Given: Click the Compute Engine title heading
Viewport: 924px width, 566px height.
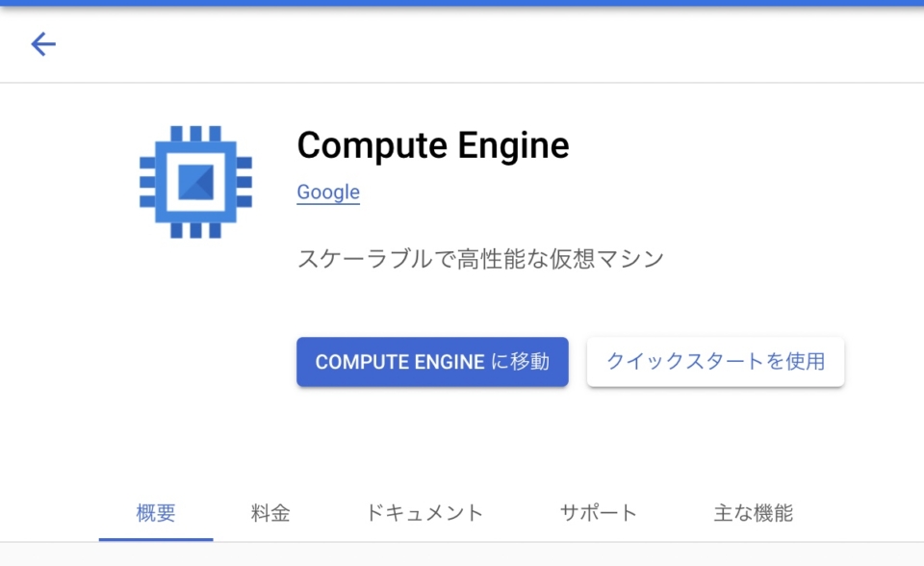Looking at the screenshot, I should (433, 145).
